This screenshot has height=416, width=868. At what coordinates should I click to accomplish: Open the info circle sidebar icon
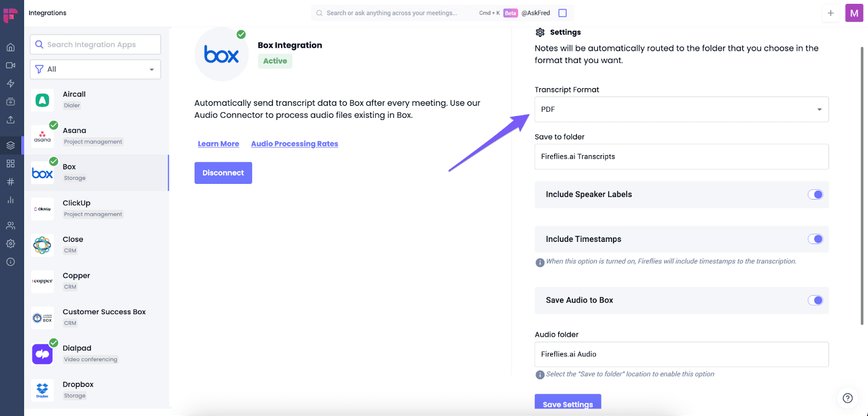click(10, 262)
